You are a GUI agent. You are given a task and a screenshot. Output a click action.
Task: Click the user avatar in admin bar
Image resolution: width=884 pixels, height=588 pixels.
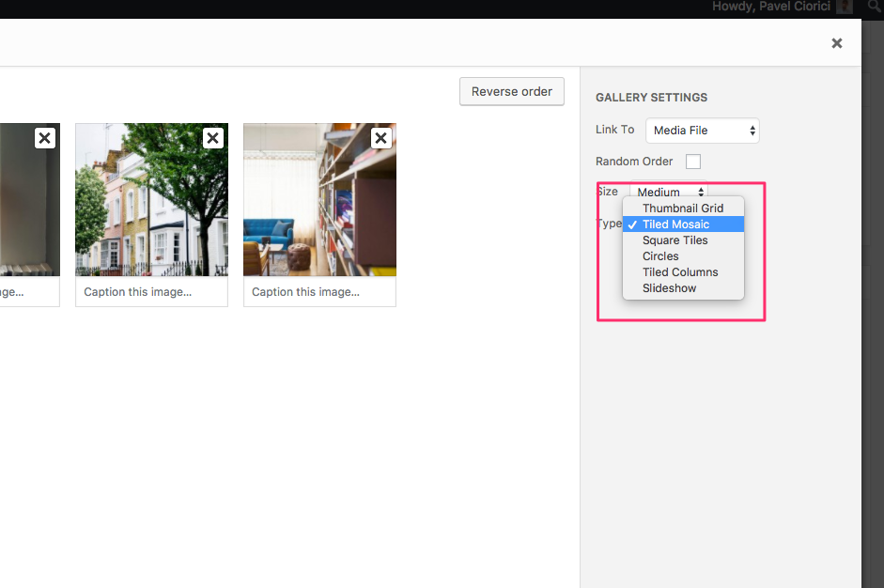845,7
